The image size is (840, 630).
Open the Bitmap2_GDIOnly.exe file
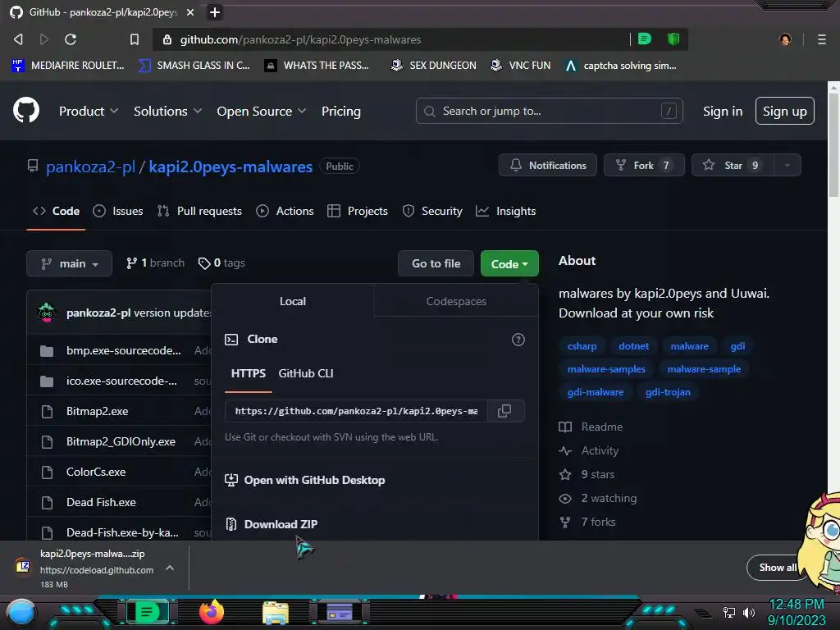[121, 441]
